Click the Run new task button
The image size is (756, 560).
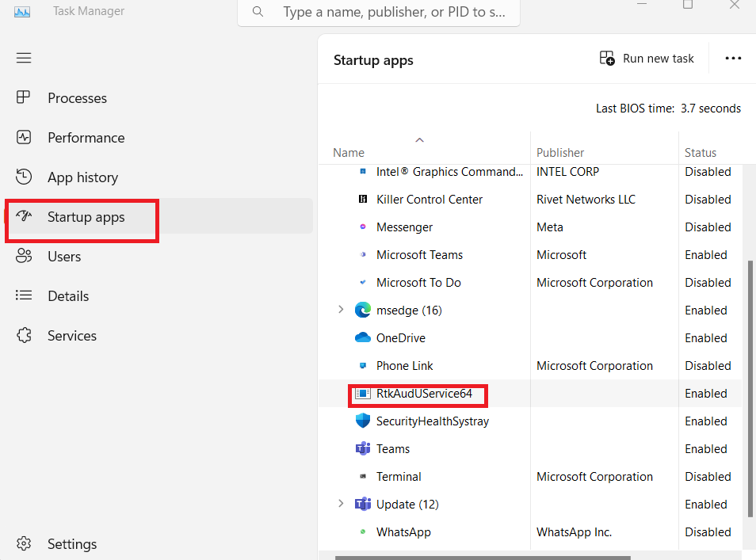click(647, 59)
